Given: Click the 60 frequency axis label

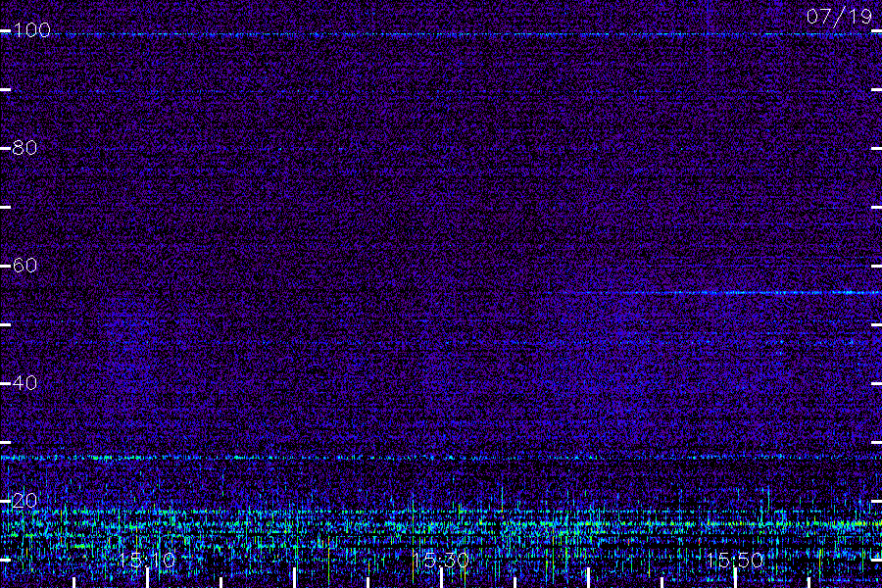Looking at the screenshot, I should tap(24, 265).
